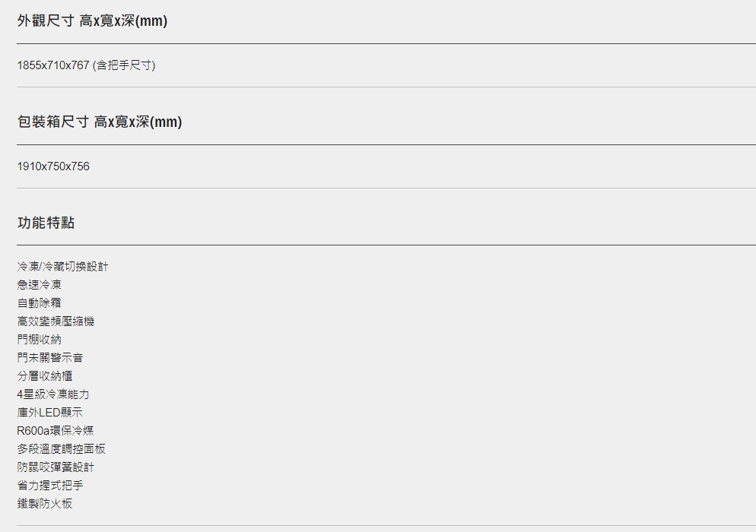The width and height of the screenshot is (756, 532).
Task: Click the 防鼠咬彈簧設計 feature item
Action: coord(56,467)
